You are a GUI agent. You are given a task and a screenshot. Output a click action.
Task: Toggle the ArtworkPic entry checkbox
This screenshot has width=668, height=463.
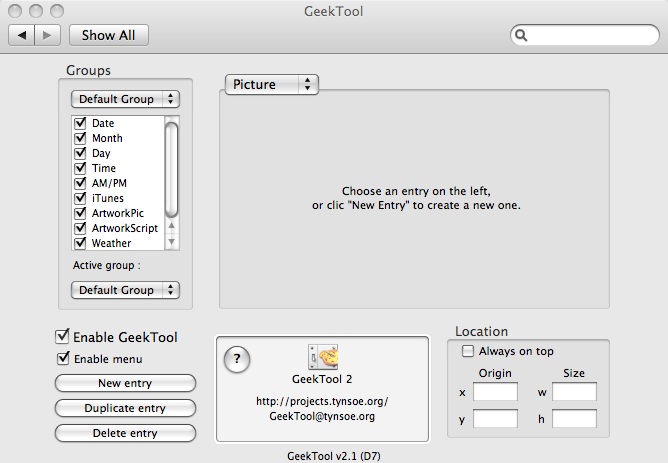point(80,213)
